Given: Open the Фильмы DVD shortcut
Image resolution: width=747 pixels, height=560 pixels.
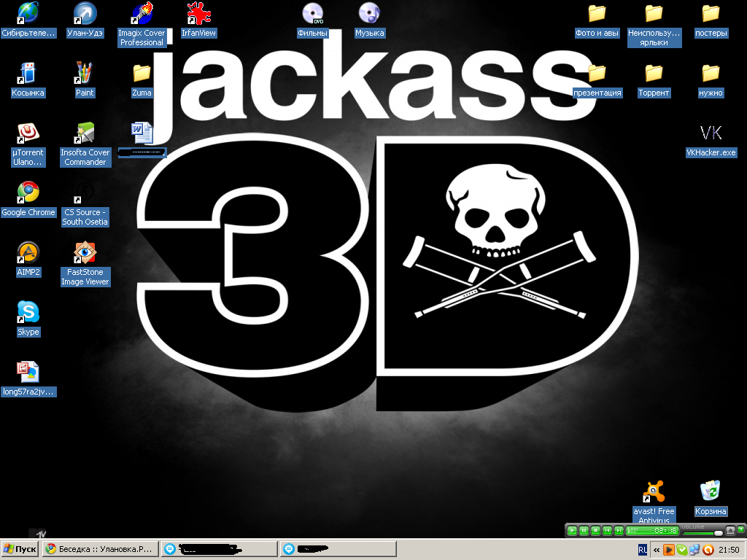Looking at the screenshot, I should [312, 14].
